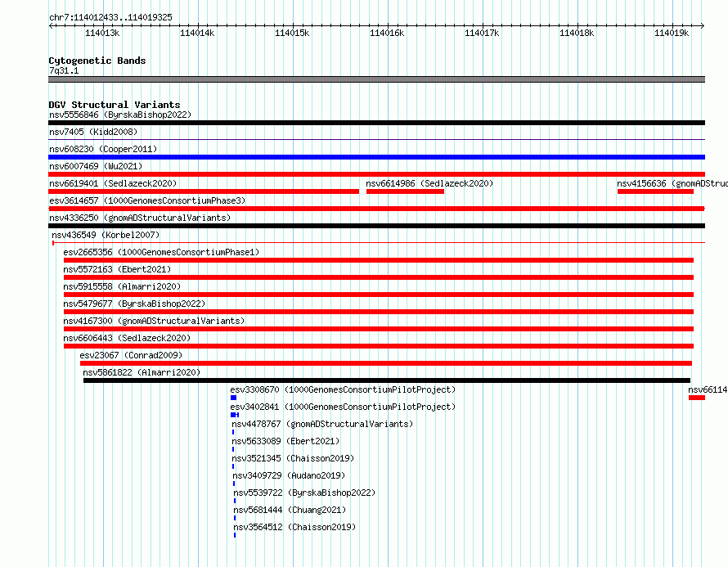Screen dimensions: 728x567
Task: Click esv3308670 (1000GenomesConsortiumPilotProject) label
Action: 343,389
